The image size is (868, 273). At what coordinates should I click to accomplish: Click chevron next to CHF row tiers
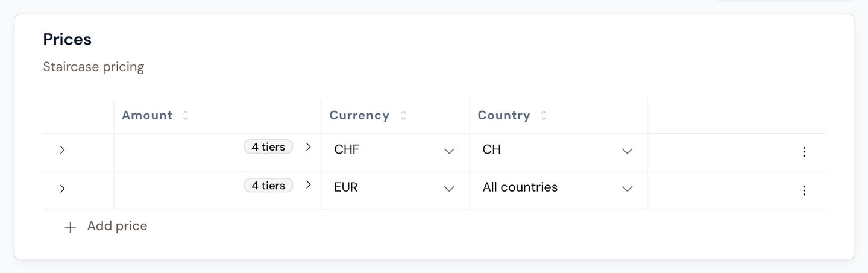pos(309,147)
